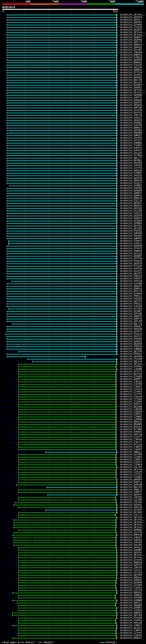Select the UniRef100_B1PRK0 label
This screenshot has width=146, height=644.
131,85
